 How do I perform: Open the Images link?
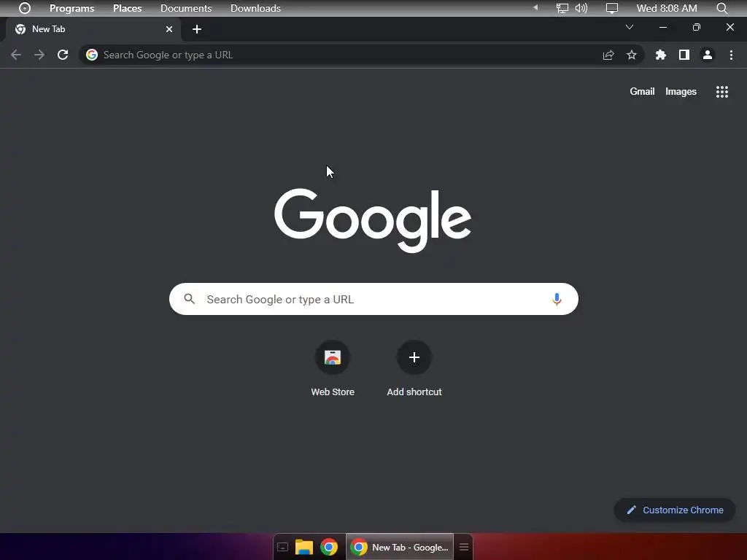681,91
